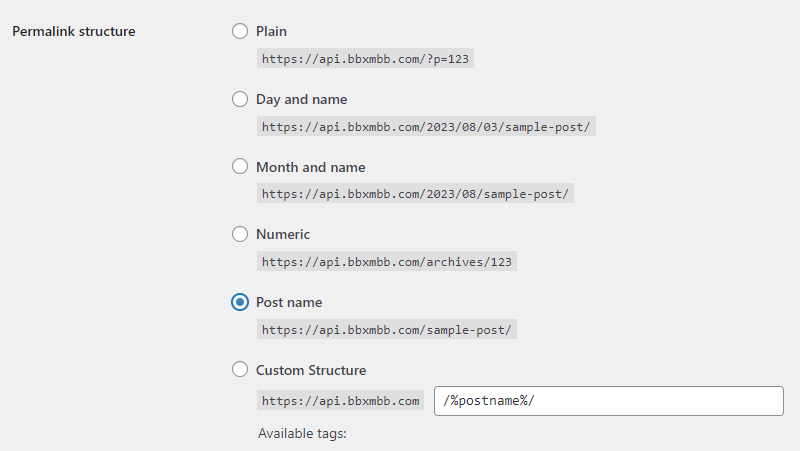Click the 2023/08/03/sample-post example URL

(426, 127)
